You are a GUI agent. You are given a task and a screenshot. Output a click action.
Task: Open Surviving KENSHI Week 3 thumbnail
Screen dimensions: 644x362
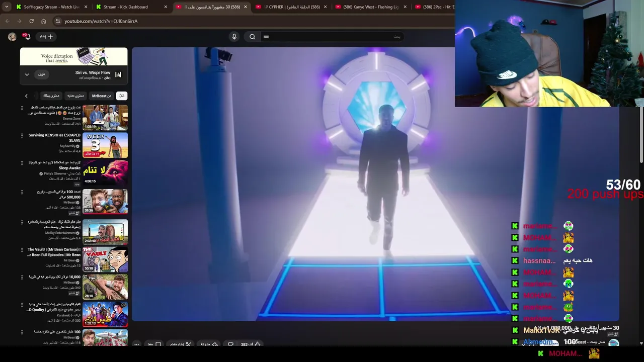(x=105, y=145)
